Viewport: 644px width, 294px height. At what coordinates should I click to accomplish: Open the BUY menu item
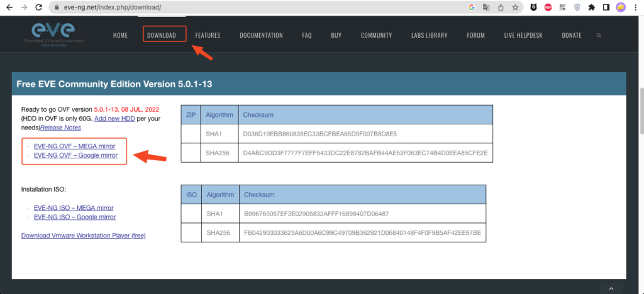[x=336, y=35]
